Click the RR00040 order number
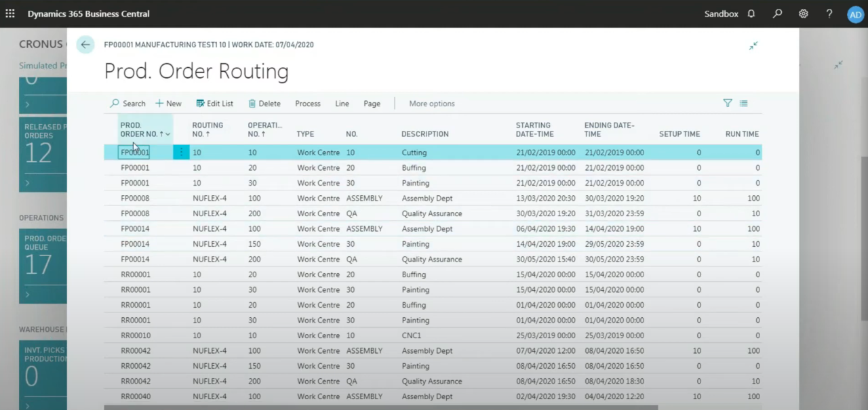 pos(136,396)
